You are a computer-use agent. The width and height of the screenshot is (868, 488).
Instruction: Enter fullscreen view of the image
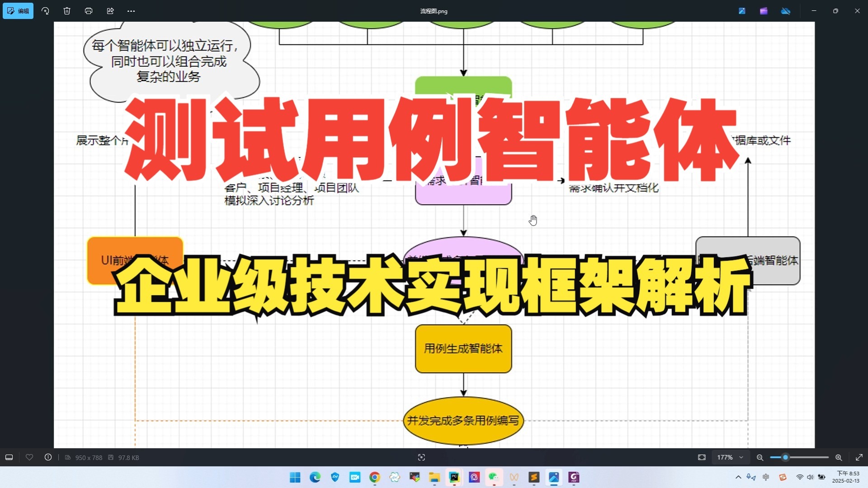pyautogui.click(x=859, y=457)
